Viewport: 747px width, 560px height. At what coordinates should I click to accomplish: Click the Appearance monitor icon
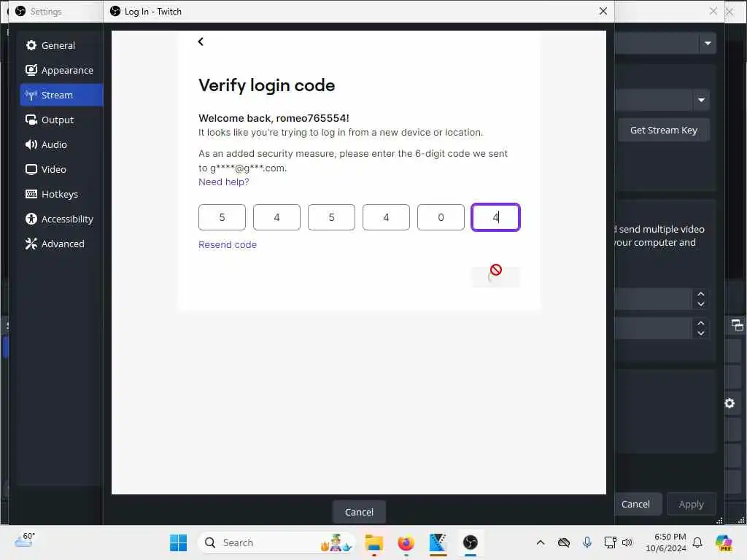(x=31, y=70)
